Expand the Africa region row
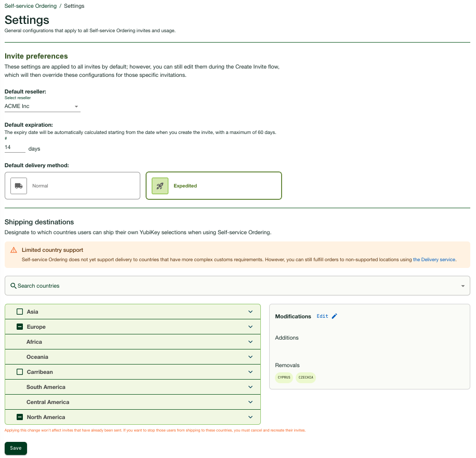This screenshot has height=458, width=476. click(250, 342)
